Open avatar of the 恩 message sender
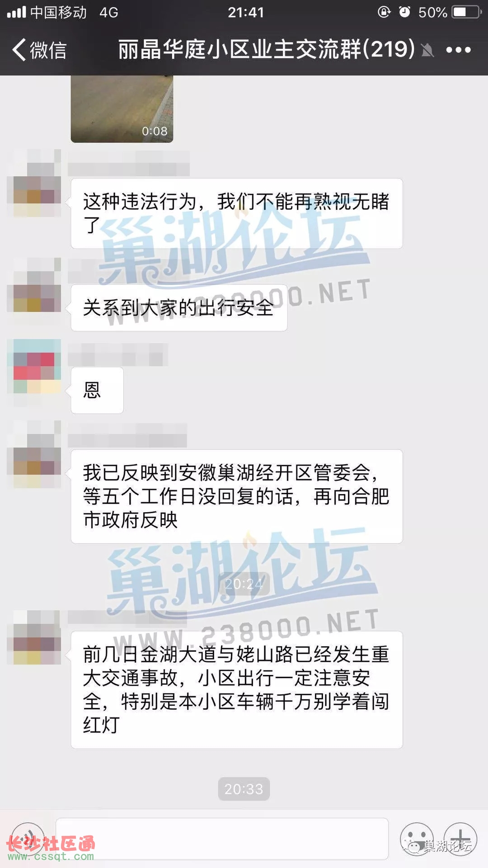Screen dimensions: 488x868 pyautogui.click(x=34, y=366)
